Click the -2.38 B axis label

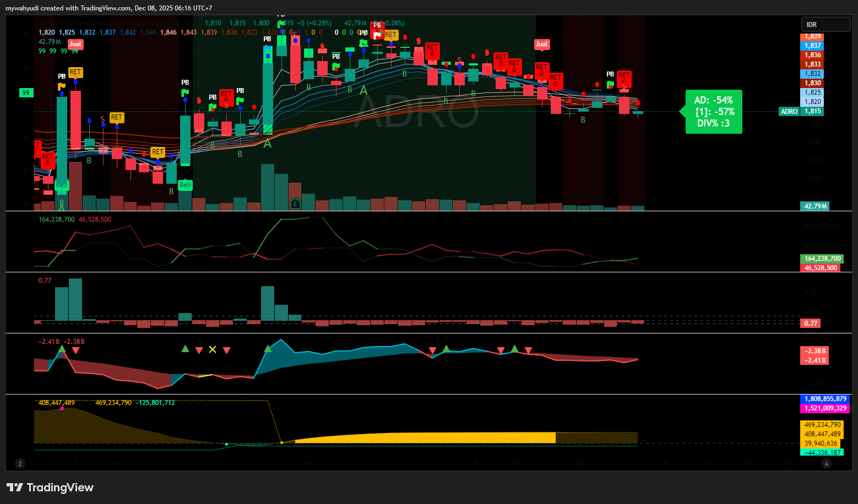coord(815,351)
